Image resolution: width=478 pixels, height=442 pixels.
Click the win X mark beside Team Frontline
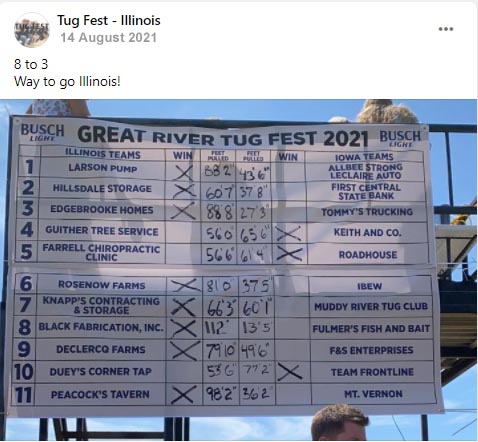(290, 372)
